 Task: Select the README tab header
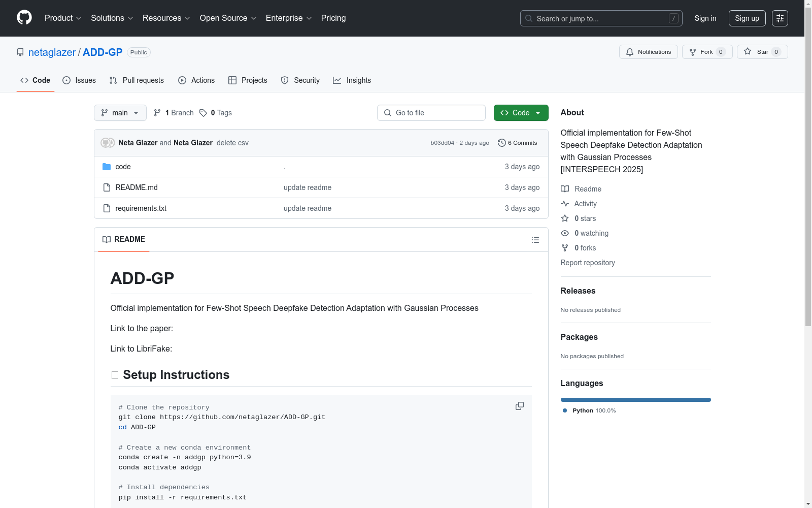point(124,239)
